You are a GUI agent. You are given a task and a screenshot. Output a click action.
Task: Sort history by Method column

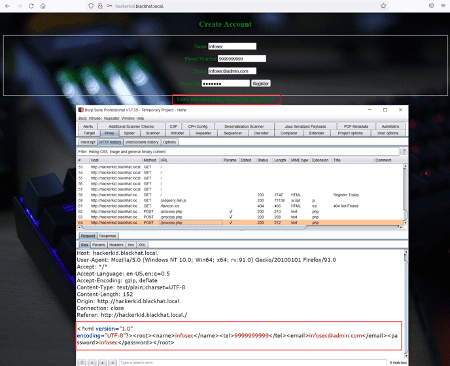coord(150,160)
